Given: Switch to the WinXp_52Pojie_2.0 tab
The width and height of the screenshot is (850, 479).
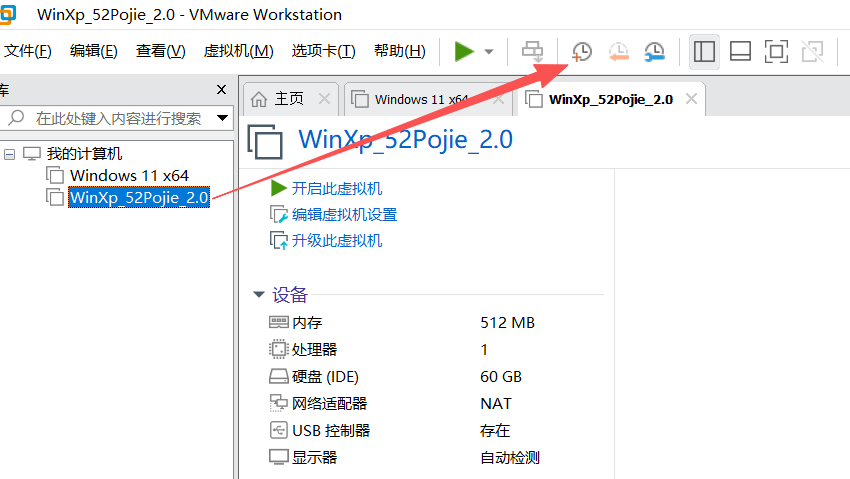Looking at the screenshot, I should tap(610, 99).
